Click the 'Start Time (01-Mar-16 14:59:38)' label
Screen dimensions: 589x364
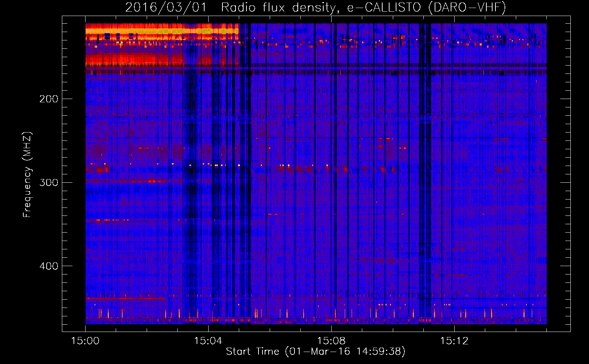click(x=316, y=352)
